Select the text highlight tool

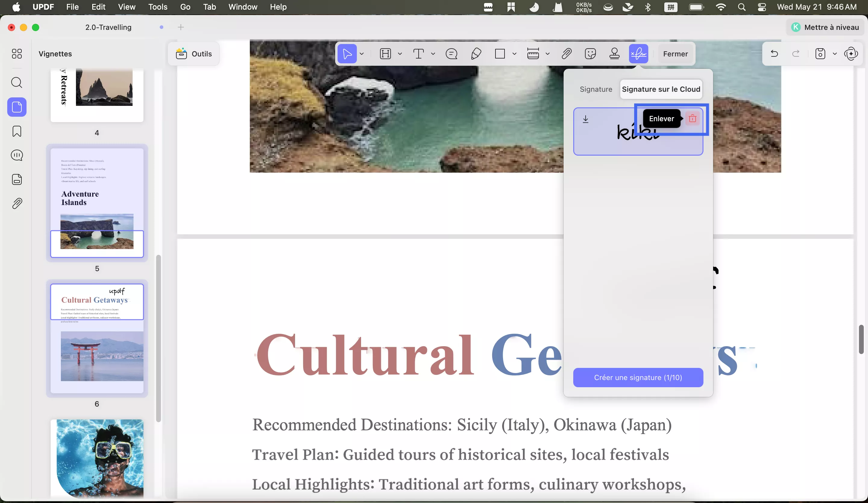click(x=385, y=54)
